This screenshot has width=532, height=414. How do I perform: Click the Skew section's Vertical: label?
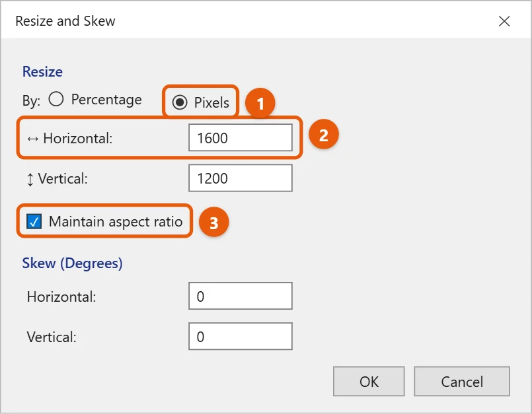[x=52, y=337]
